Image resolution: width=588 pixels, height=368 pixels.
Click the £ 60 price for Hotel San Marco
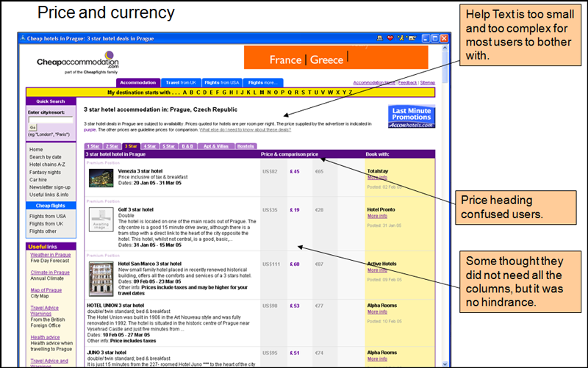click(x=295, y=264)
